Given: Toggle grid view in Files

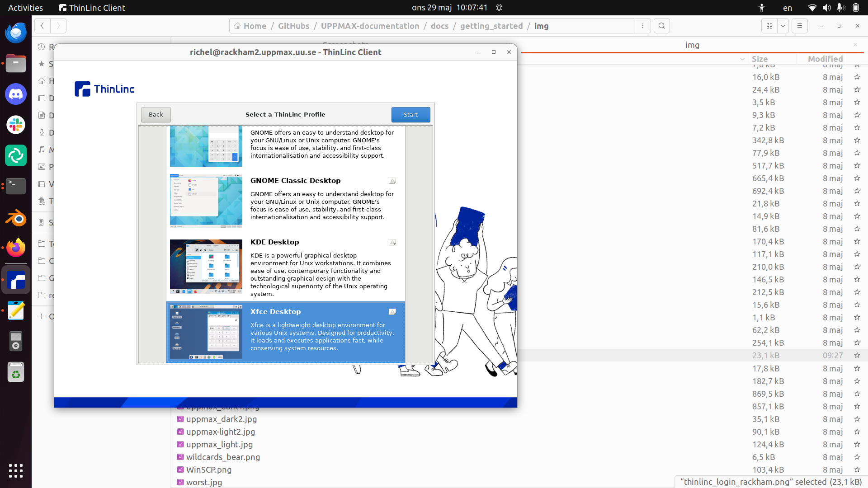Looking at the screenshot, I should tap(769, 26).
